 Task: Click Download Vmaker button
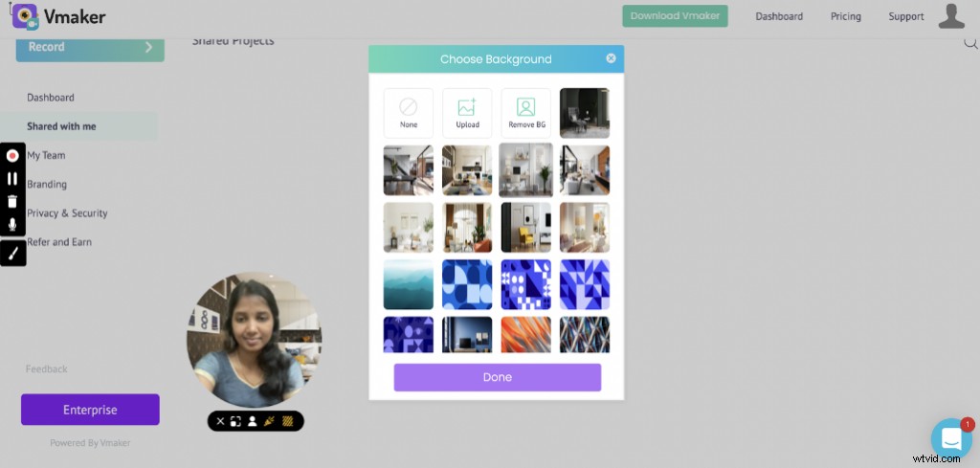[x=675, y=16]
